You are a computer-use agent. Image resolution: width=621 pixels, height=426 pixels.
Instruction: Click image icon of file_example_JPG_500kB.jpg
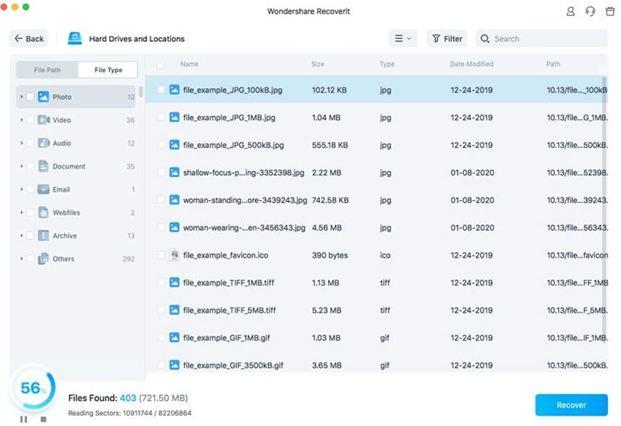(174, 145)
